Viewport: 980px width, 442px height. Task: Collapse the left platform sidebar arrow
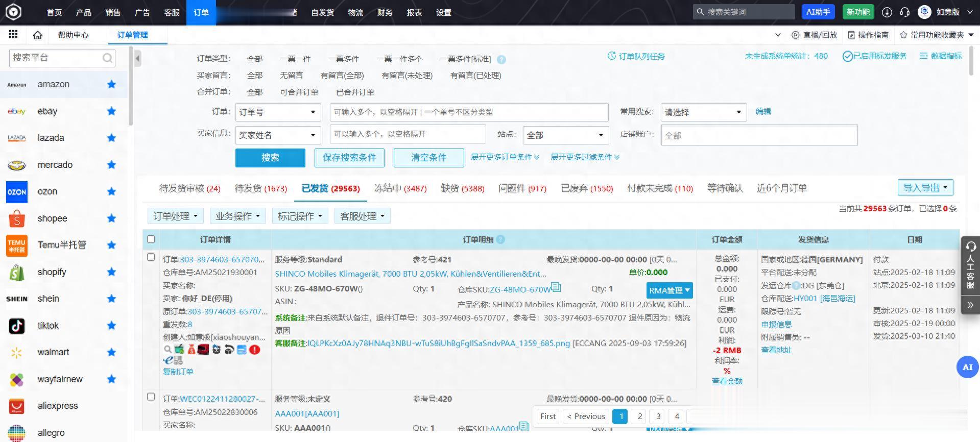click(x=137, y=58)
